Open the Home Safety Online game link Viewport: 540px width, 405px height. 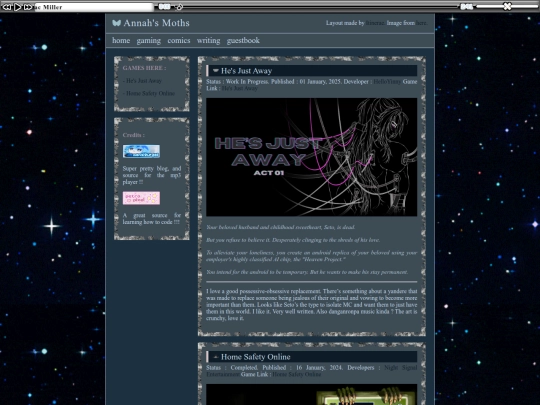point(297,374)
